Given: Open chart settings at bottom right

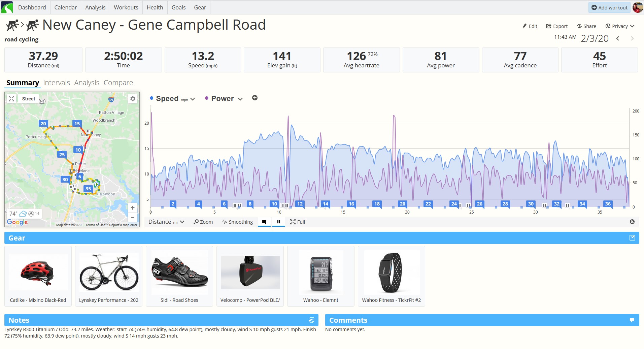Looking at the screenshot, I should 632,222.
